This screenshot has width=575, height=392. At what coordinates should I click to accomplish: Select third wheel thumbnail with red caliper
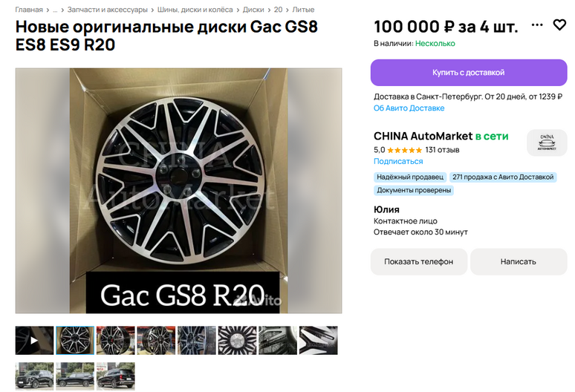coord(115,340)
